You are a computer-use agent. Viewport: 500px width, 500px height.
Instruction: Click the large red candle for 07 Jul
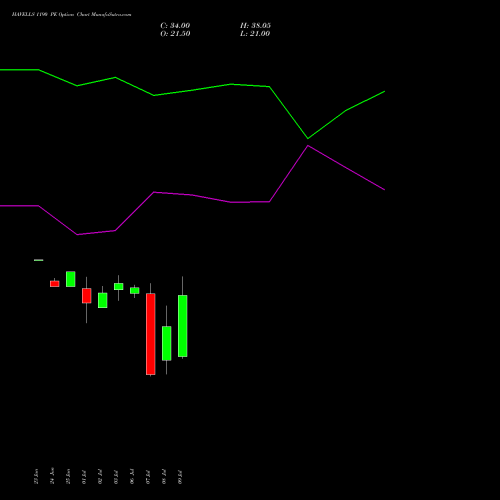(x=151, y=334)
